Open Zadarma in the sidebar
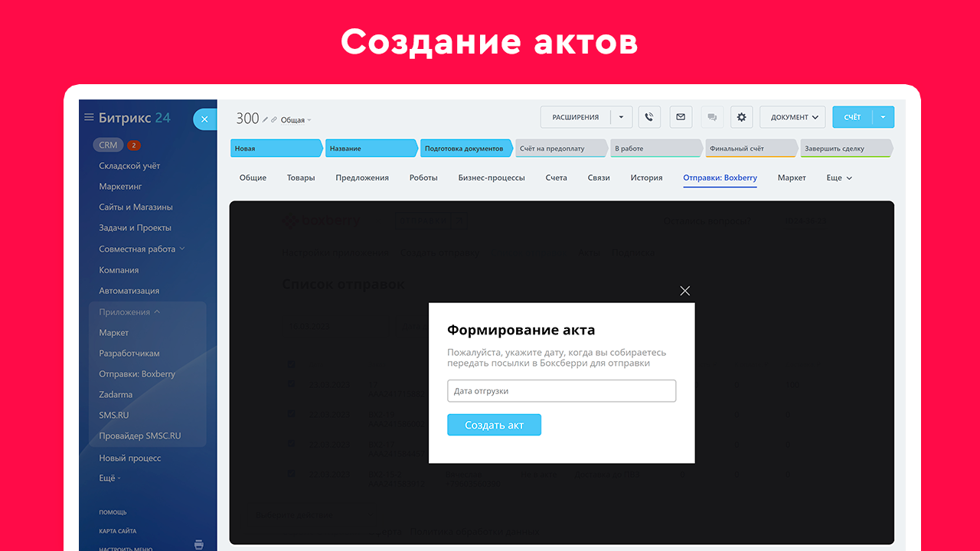Screen dimensions: 980x551 pos(116,395)
